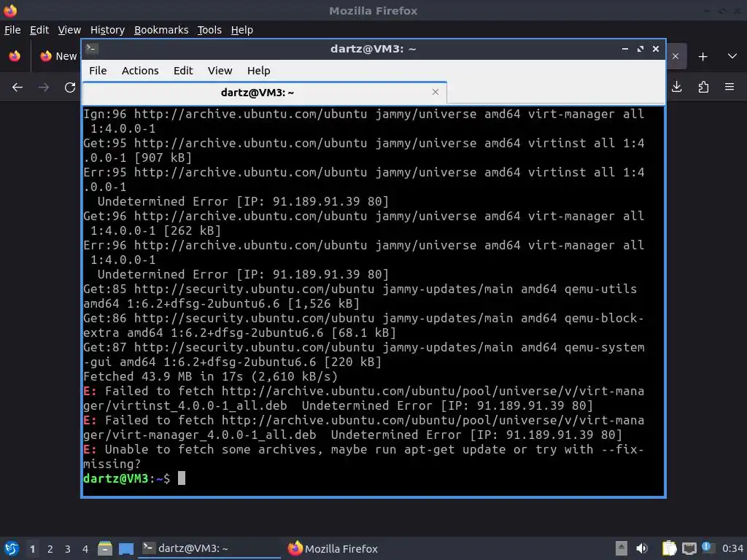
Task: Click the 'Get:87' qemu-system-gui line
Action: (x=363, y=354)
